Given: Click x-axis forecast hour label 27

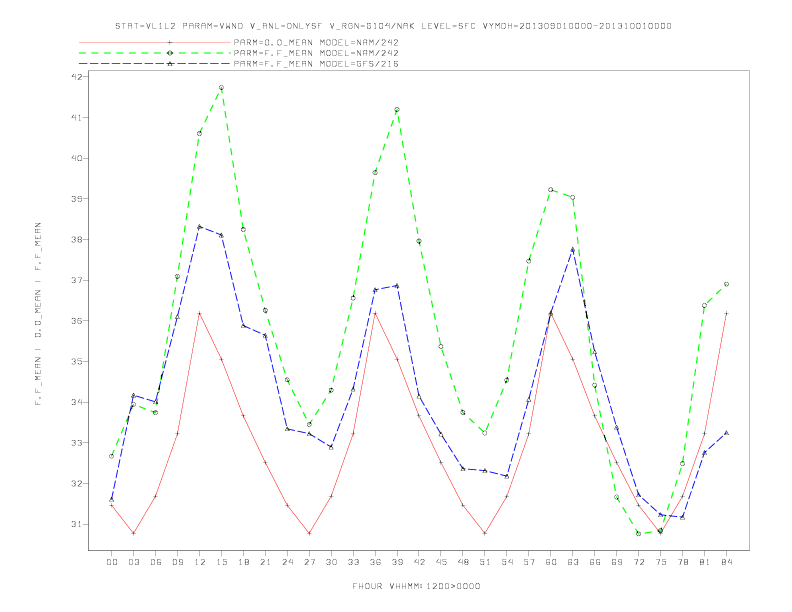Looking at the screenshot, I should tap(309, 562).
